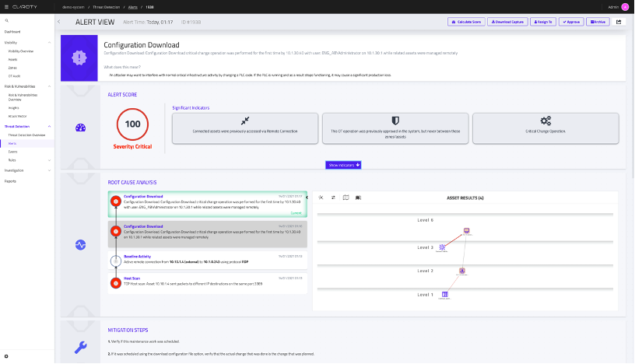Click the 'Severity: Critical' label

point(132,146)
